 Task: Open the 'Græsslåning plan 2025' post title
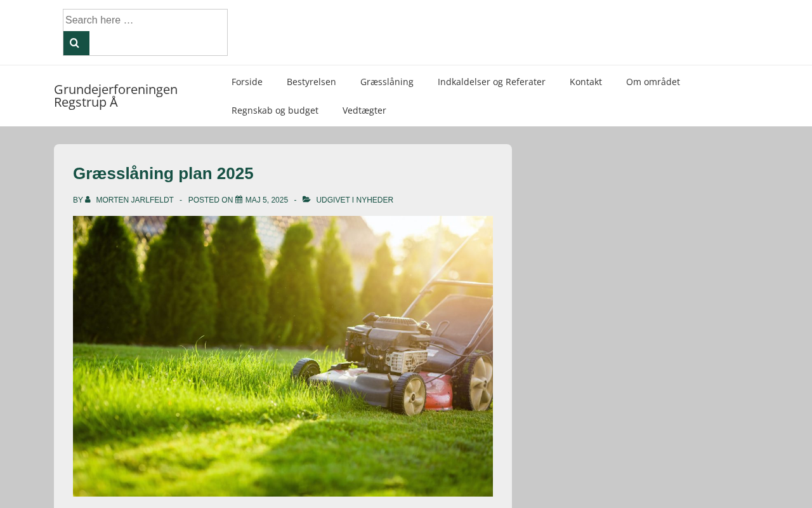[x=163, y=173]
